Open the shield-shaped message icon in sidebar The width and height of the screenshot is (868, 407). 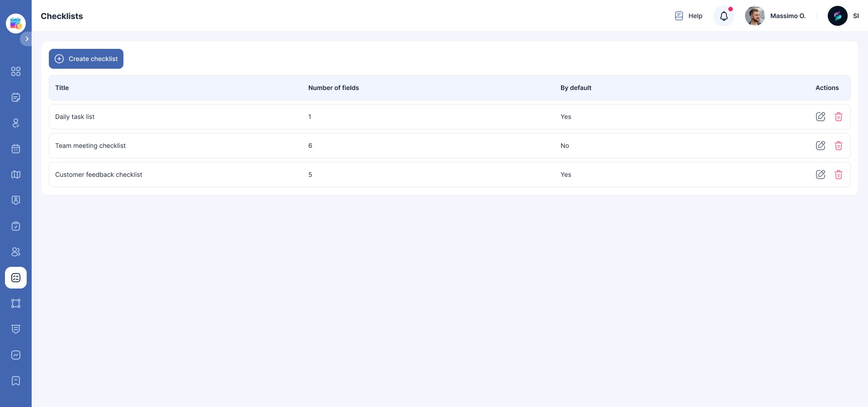(16, 329)
